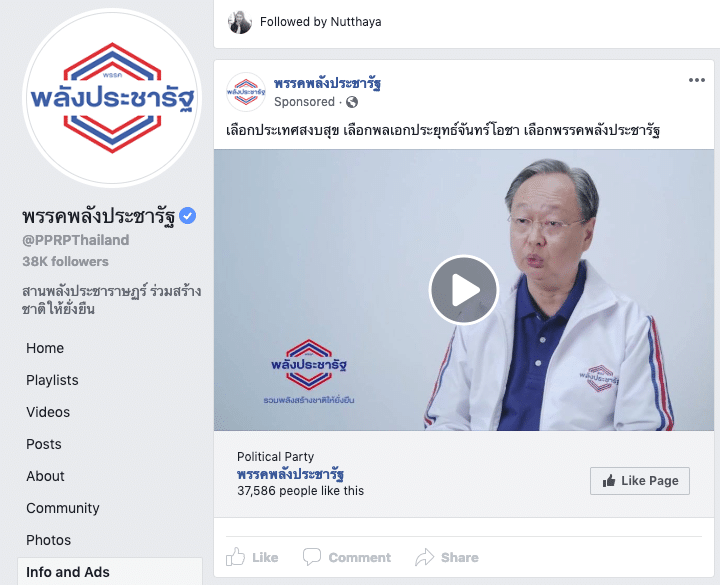Click the Share arrow icon
Viewport: 720px width, 585px height.
point(424,557)
